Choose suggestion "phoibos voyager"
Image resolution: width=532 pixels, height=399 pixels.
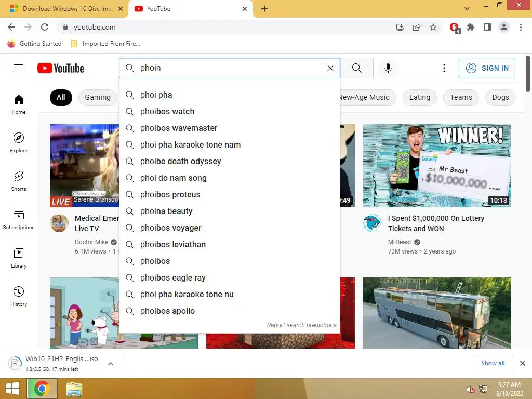[x=230, y=228]
